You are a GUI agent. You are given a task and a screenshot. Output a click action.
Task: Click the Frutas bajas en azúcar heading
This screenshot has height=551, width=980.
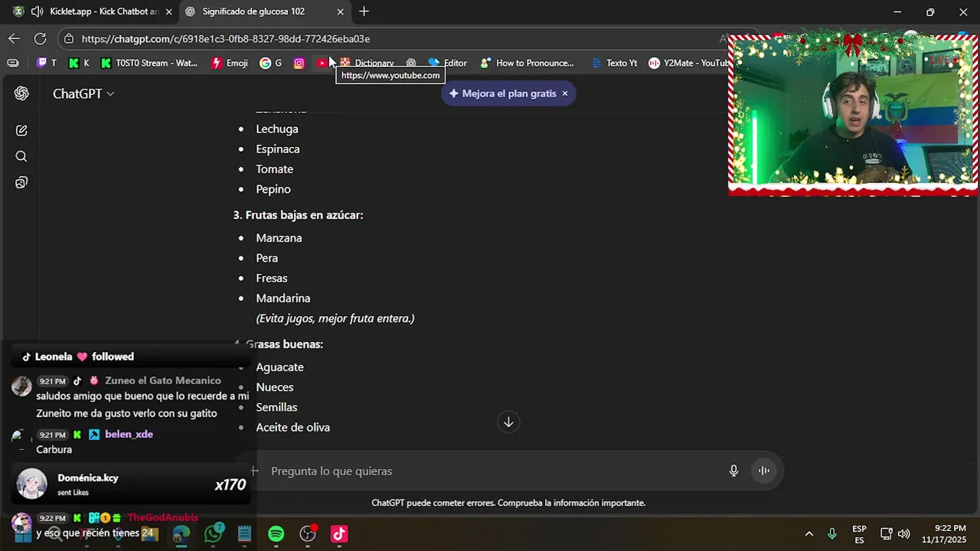tap(298, 215)
